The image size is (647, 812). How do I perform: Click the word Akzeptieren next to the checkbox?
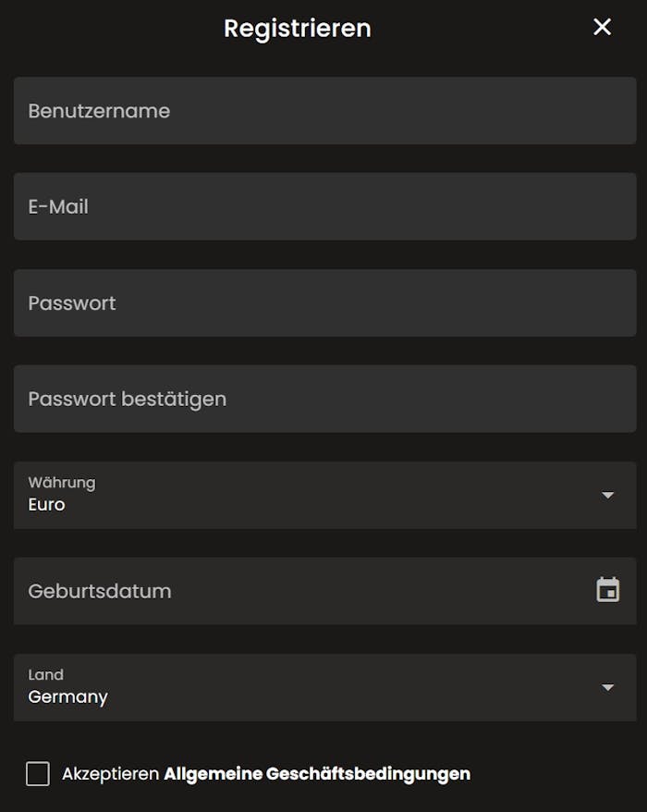(x=107, y=773)
